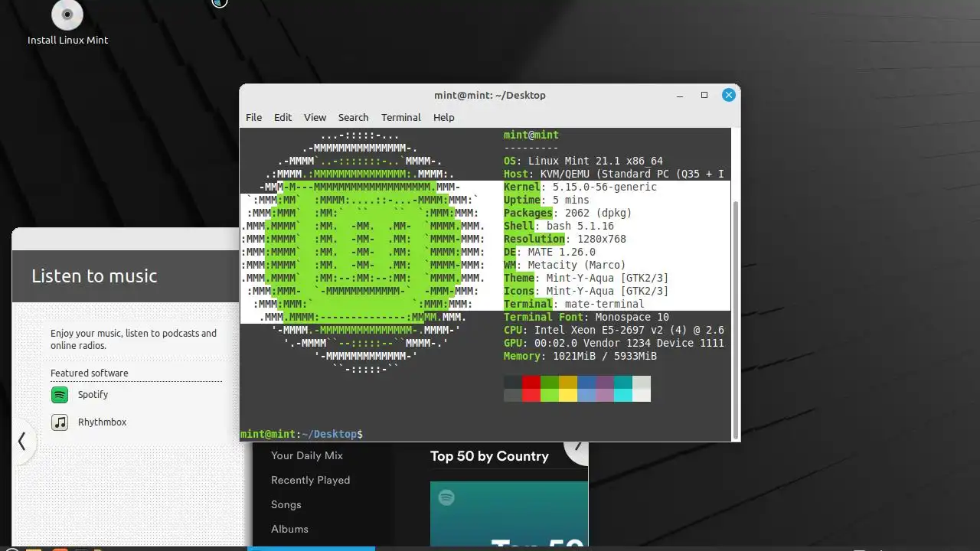Click the 'Resolution: 1280x768' line
980x551 pixels.
click(x=565, y=239)
